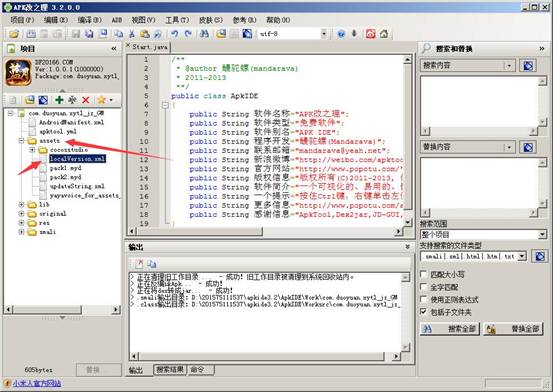This screenshot has height=392, width=553.
Task: Expand the cocosstudio folder node
Action: [x=32, y=150]
